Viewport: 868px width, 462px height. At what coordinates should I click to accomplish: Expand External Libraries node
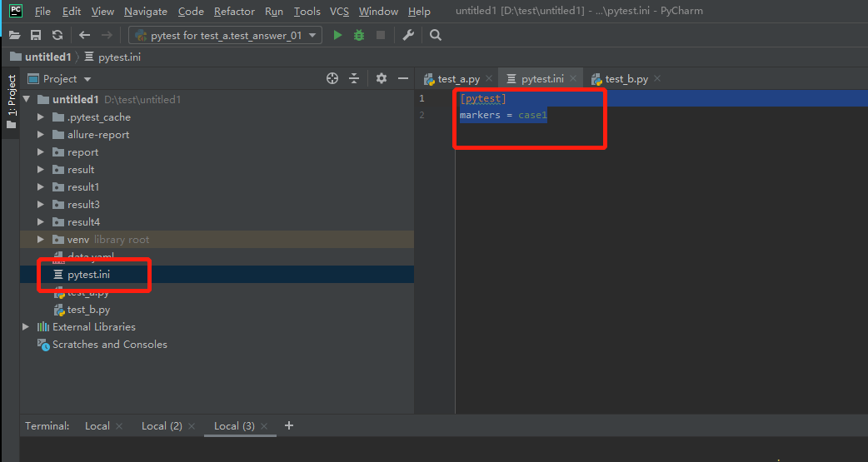[26, 327]
